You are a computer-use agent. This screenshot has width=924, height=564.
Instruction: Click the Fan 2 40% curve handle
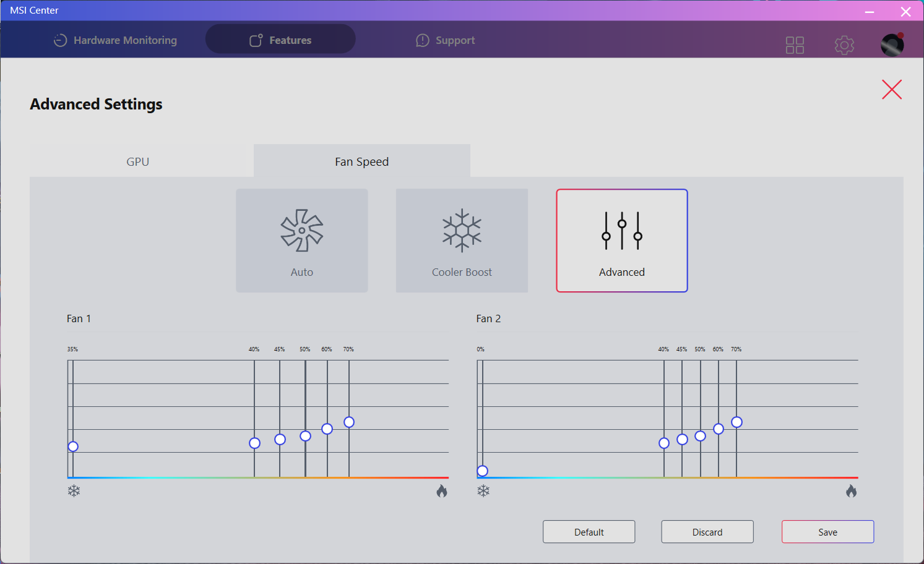664,443
